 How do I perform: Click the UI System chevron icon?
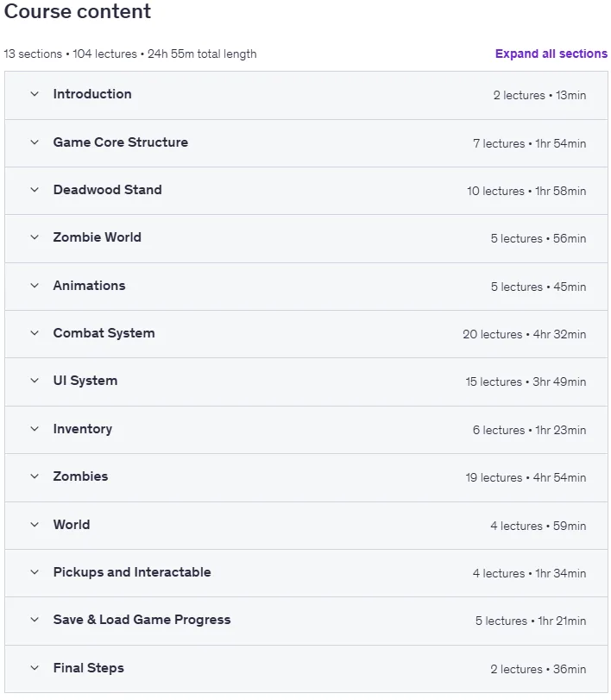coord(35,381)
